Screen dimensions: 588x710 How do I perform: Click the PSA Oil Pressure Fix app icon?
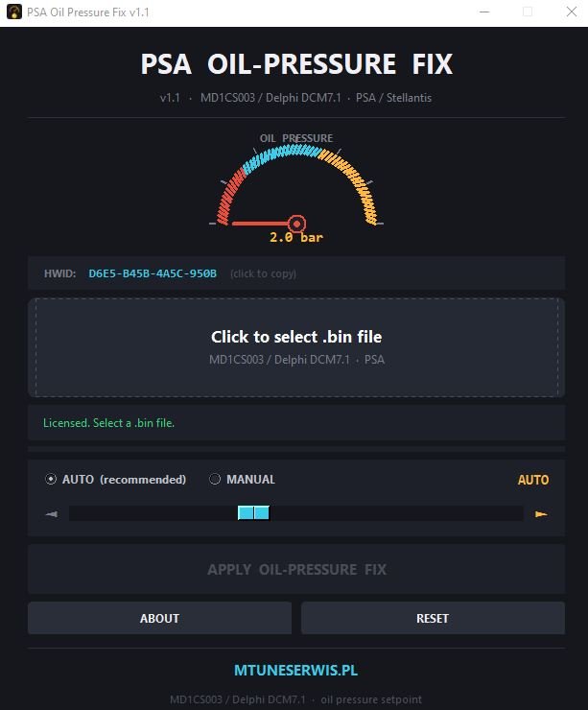(14, 12)
